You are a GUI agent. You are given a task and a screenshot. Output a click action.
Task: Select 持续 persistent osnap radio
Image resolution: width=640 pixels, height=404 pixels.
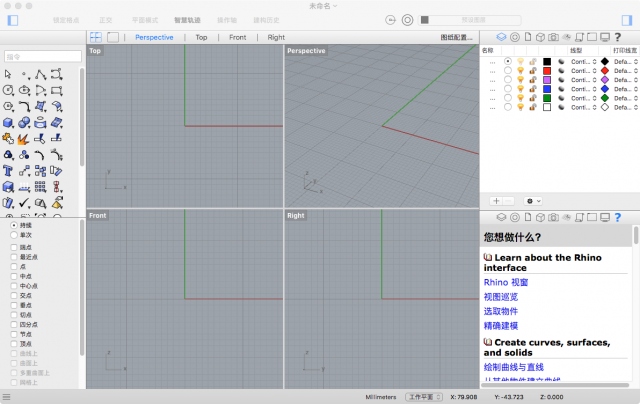(x=14, y=225)
